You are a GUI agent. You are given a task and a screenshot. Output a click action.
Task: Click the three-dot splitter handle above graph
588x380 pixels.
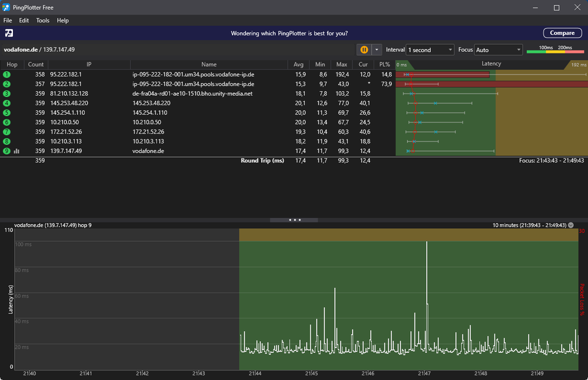295,220
